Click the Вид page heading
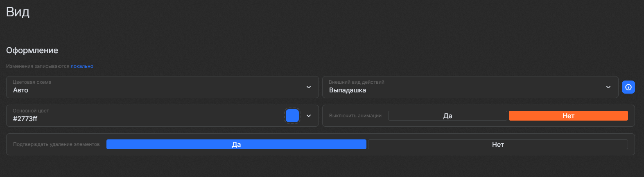This screenshot has height=177, width=644. [x=18, y=12]
